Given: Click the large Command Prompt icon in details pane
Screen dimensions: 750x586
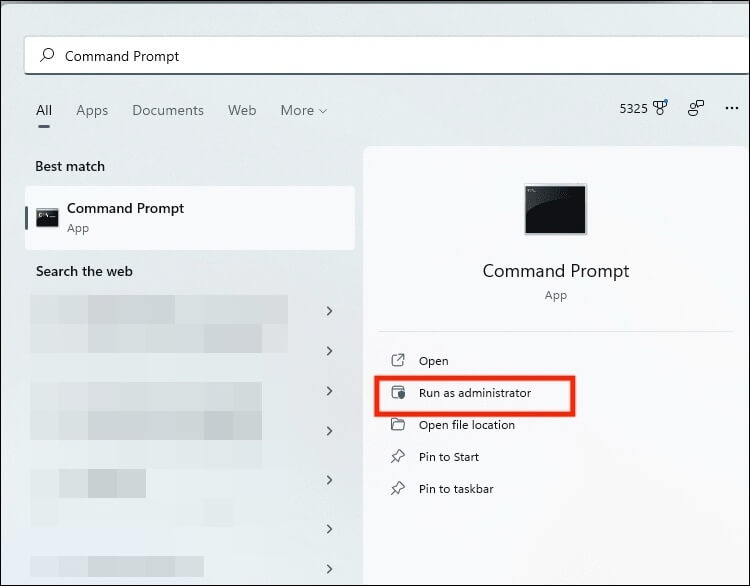Looking at the screenshot, I should (555, 209).
